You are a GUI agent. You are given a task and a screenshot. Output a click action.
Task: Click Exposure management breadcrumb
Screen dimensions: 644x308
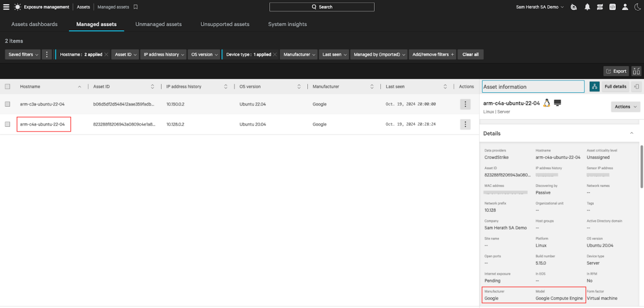46,7
